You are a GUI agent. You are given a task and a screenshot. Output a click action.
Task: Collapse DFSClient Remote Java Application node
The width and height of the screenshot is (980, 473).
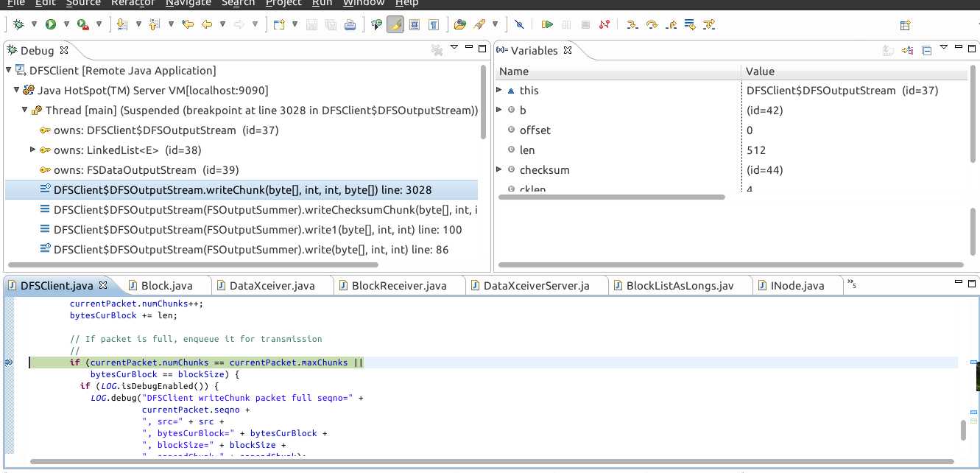[x=8, y=71]
